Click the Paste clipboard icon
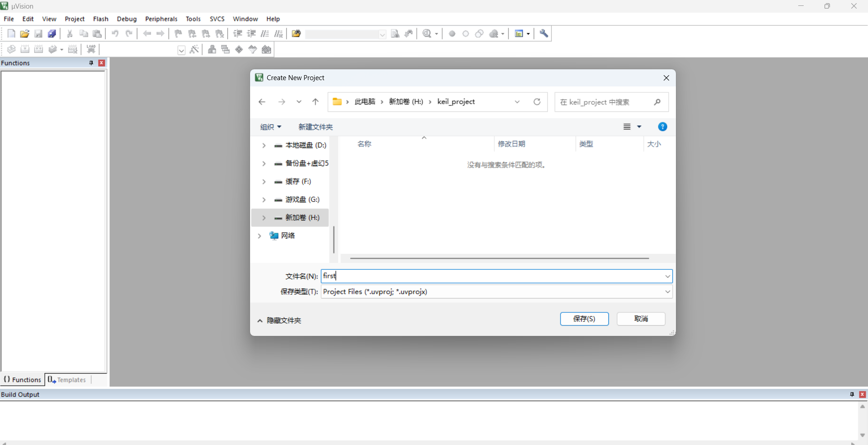 [97, 33]
